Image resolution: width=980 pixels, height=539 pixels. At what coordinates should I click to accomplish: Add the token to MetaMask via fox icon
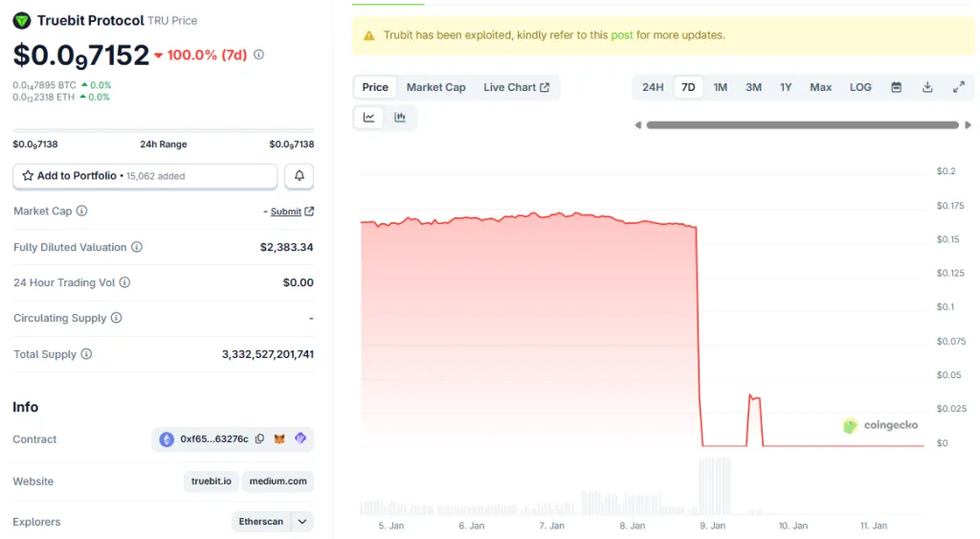tap(279, 439)
